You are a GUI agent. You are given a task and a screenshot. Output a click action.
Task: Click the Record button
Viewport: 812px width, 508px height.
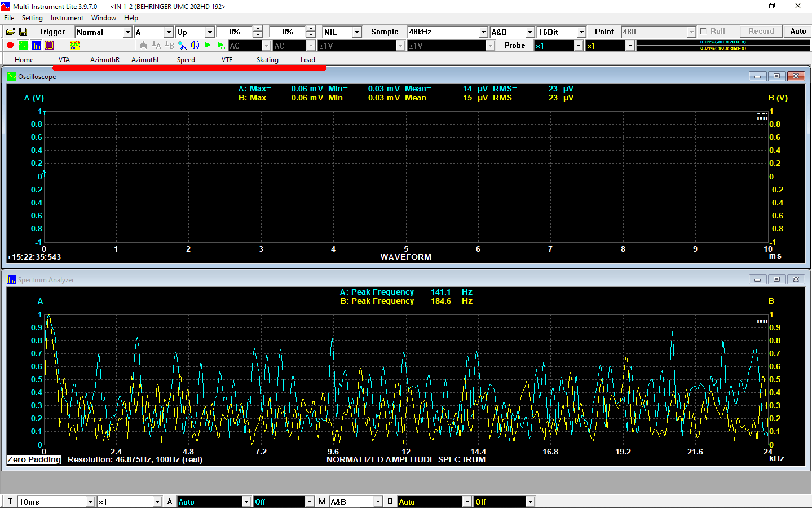(761, 31)
